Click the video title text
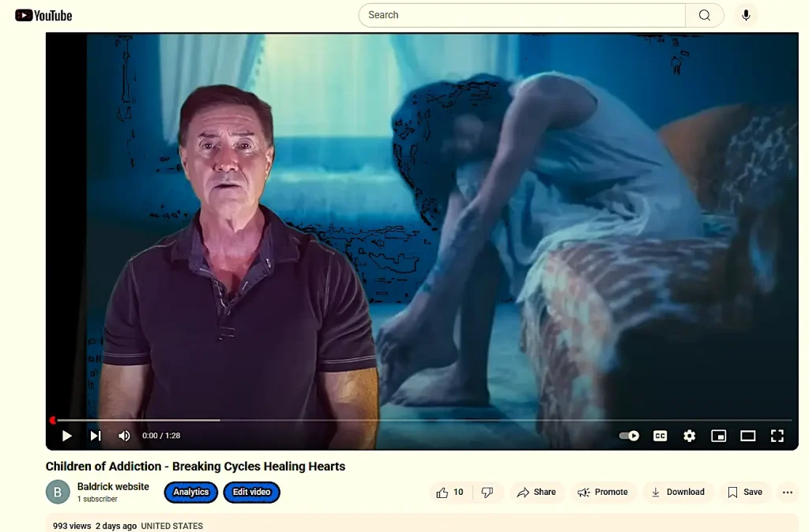Image resolution: width=809 pixels, height=532 pixels. point(196,466)
